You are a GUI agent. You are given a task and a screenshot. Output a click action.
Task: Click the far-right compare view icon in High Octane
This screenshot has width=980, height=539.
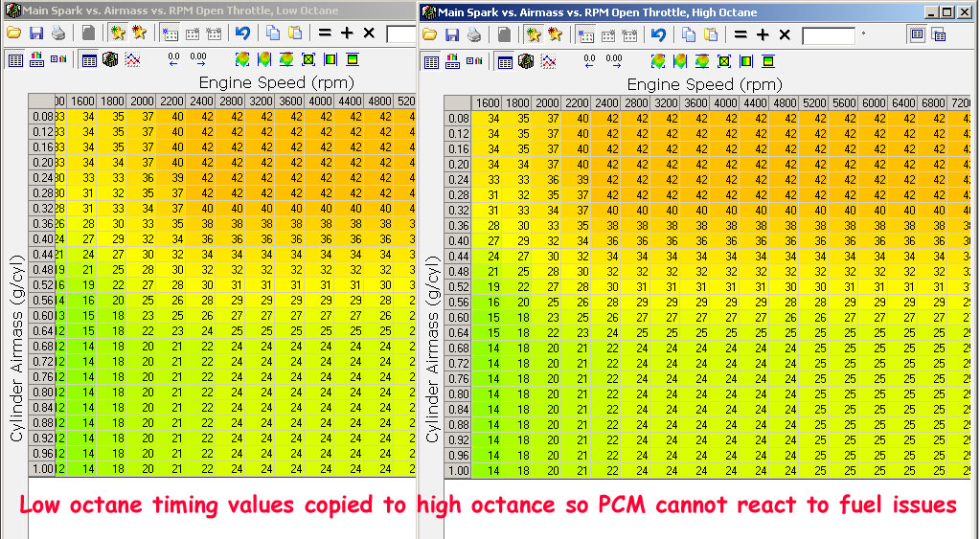pyautogui.click(x=938, y=34)
